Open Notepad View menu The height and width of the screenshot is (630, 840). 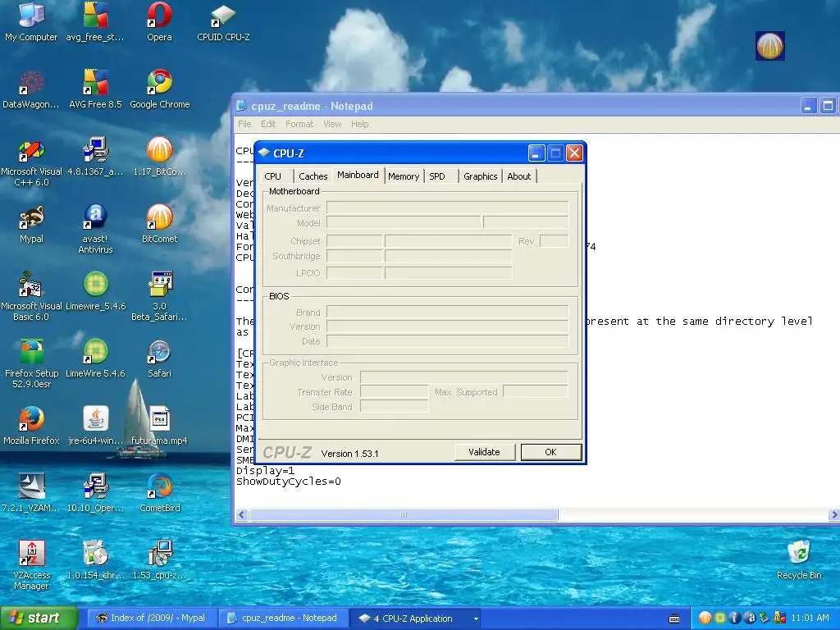[332, 124]
